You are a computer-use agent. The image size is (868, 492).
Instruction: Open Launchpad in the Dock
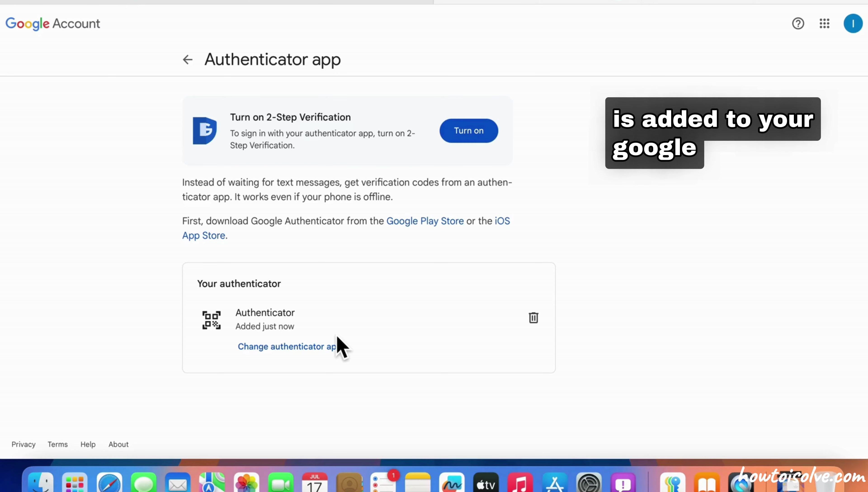click(75, 483)
